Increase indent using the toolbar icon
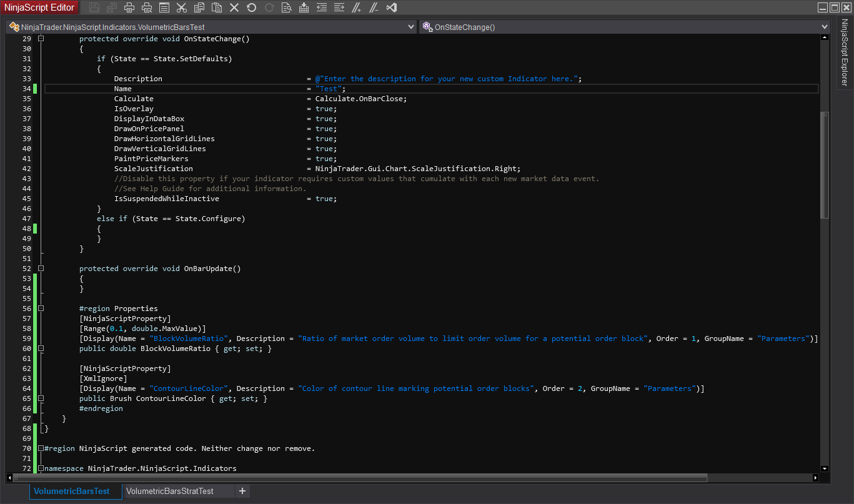This screenshot has width=854, height=504. coord(339,7)
